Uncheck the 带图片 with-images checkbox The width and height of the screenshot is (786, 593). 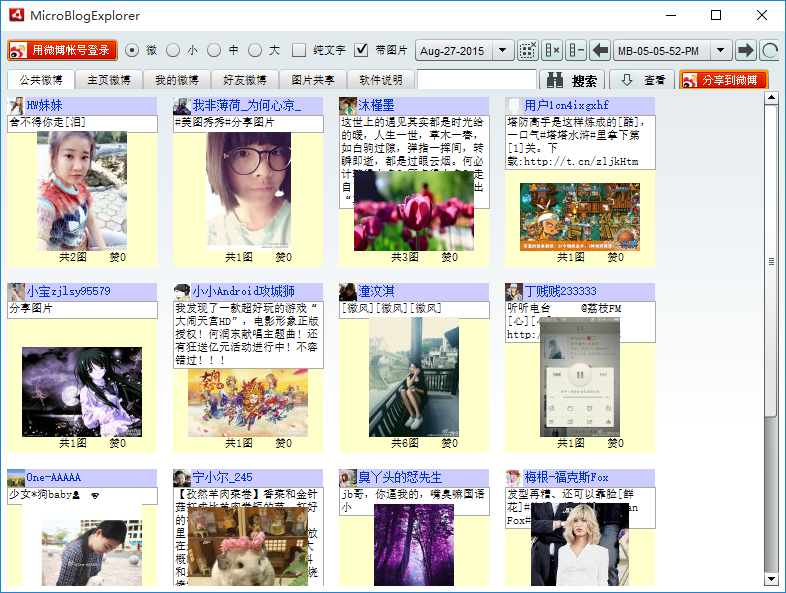[361, 50]
